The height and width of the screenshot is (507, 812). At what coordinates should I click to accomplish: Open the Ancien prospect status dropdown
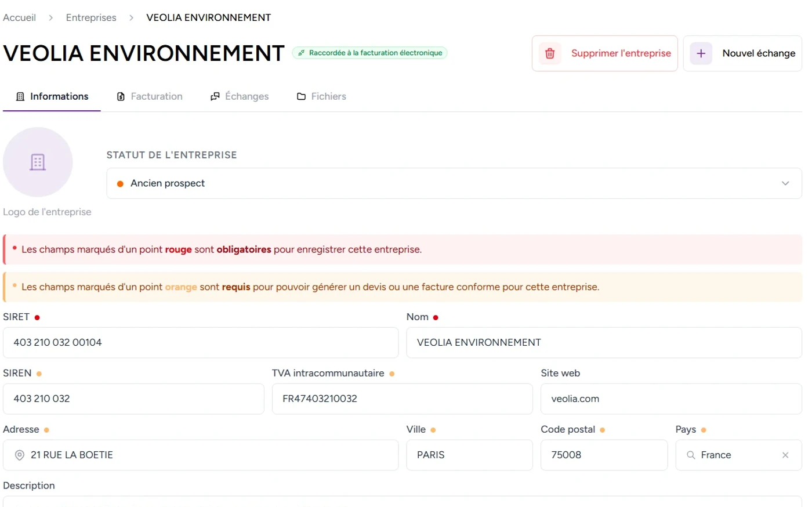454,183
